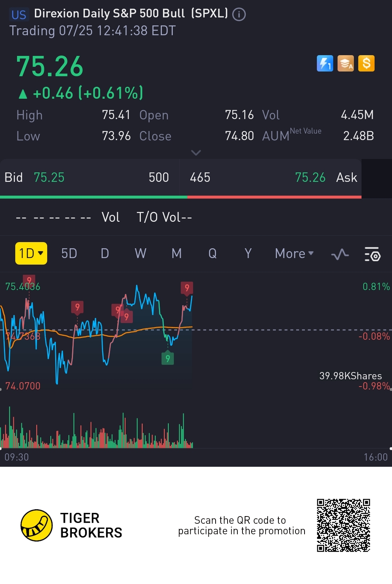Tap the red 9 marker near latest price
392x584 pixels.
pyautogui.click(x=187, y=288)
